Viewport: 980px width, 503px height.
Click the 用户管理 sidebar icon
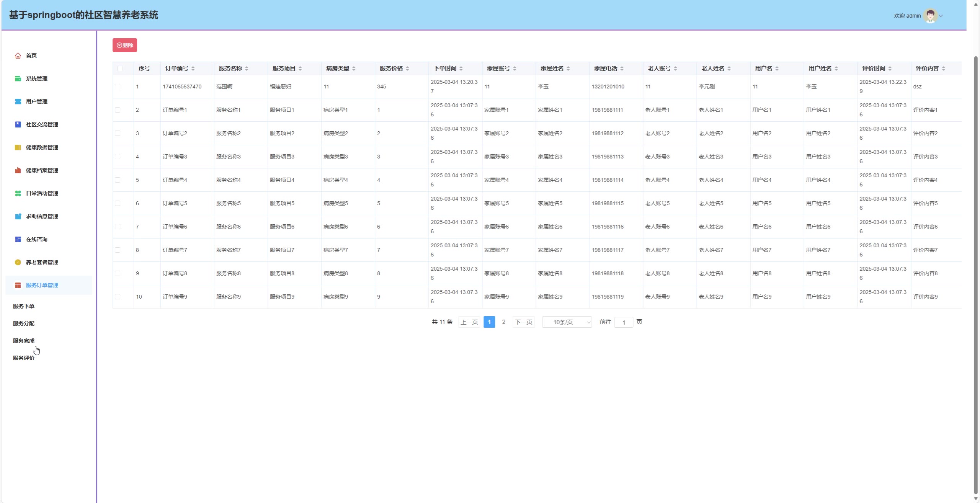(18, 101)
